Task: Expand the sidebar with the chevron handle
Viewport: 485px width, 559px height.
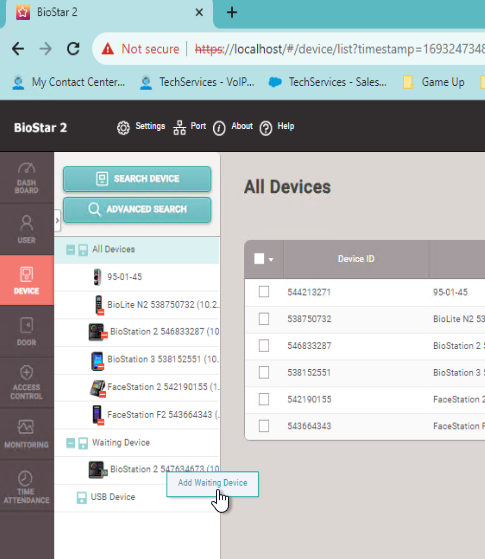Action: pyautogui.click(x=57, y=221)
